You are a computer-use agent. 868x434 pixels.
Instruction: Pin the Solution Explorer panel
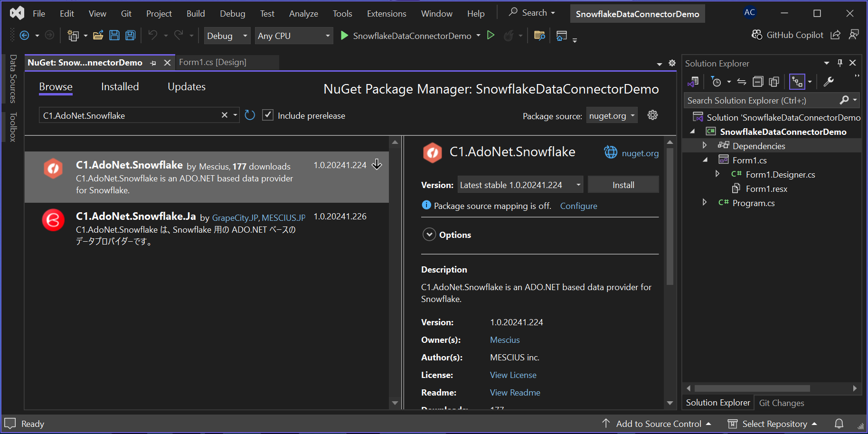(x=840, y=63)
